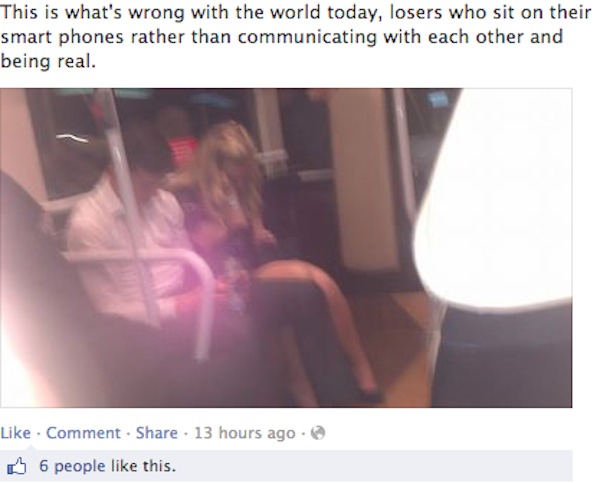Click the globe public-audience icon
Image resolution: width=600 pixels, height=483 pixels.
[318, 433]
